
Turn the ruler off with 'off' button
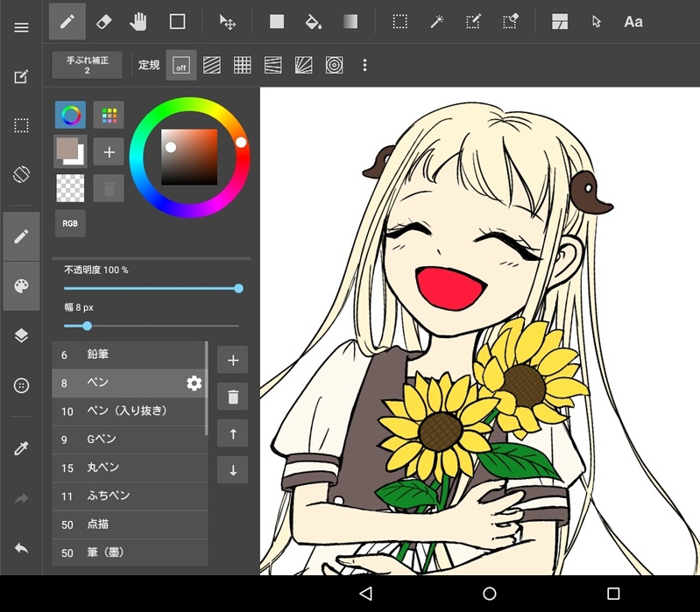181,66
